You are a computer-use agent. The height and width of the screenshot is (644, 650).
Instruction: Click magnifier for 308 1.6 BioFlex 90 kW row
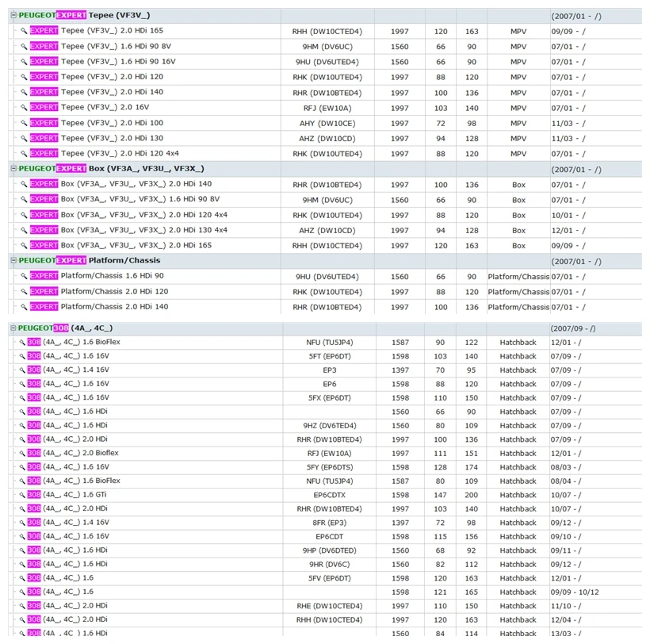[x=22, y=342]
